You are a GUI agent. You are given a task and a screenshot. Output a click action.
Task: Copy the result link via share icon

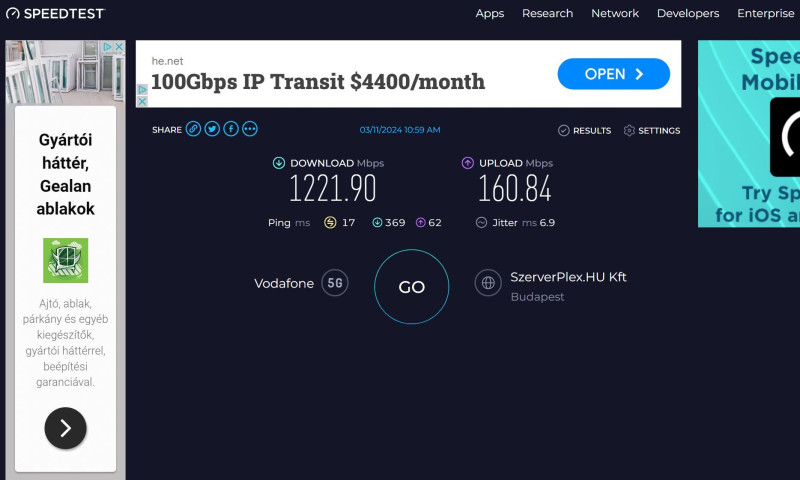[193, 129]
